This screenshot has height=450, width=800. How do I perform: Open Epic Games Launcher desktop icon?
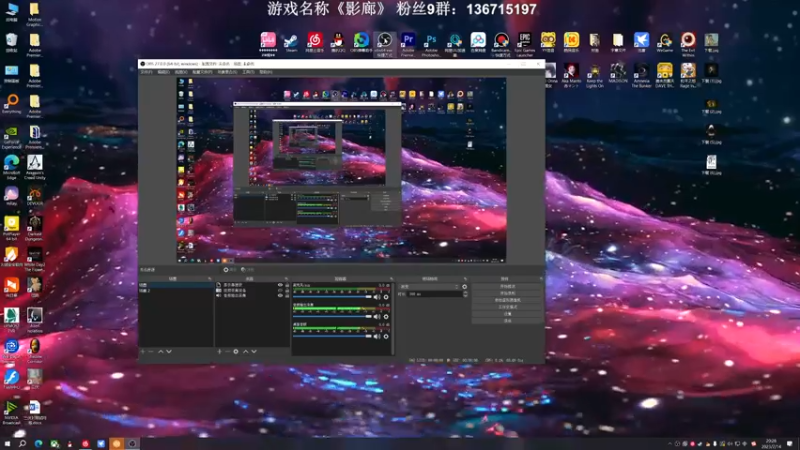(x=524, y=44)
